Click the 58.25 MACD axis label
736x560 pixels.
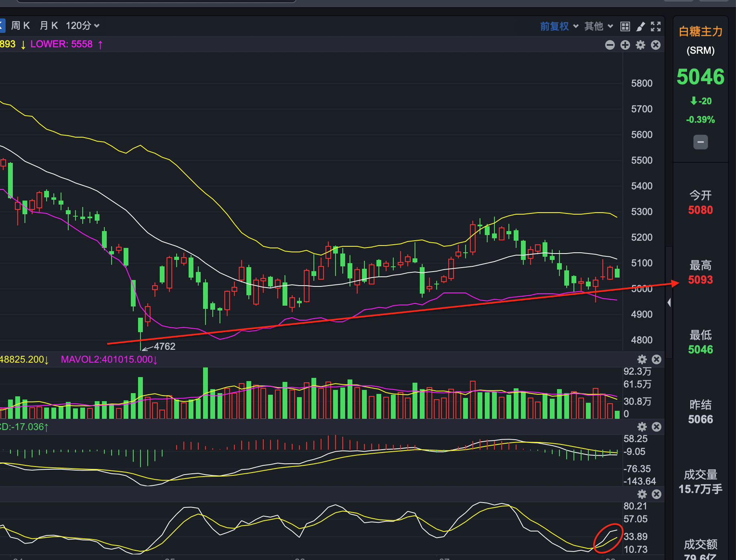tap(635, 439)
